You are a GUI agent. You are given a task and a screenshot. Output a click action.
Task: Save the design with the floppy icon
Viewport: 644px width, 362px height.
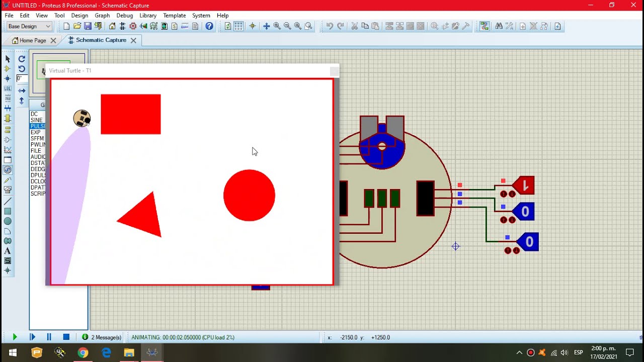[x=88, y=26]
